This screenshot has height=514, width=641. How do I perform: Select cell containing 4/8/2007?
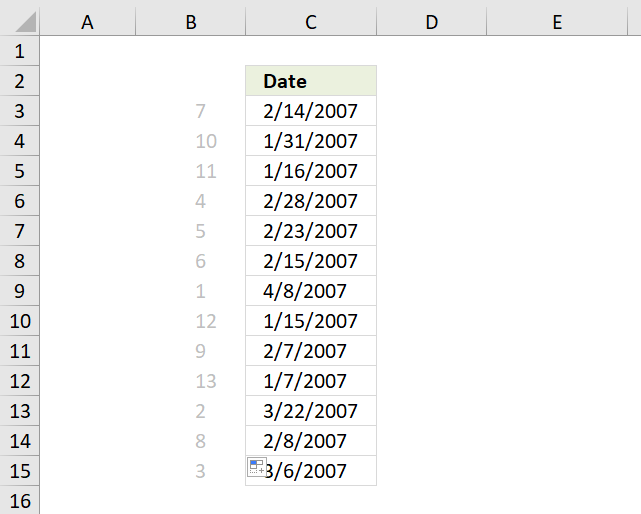(311, 291)
